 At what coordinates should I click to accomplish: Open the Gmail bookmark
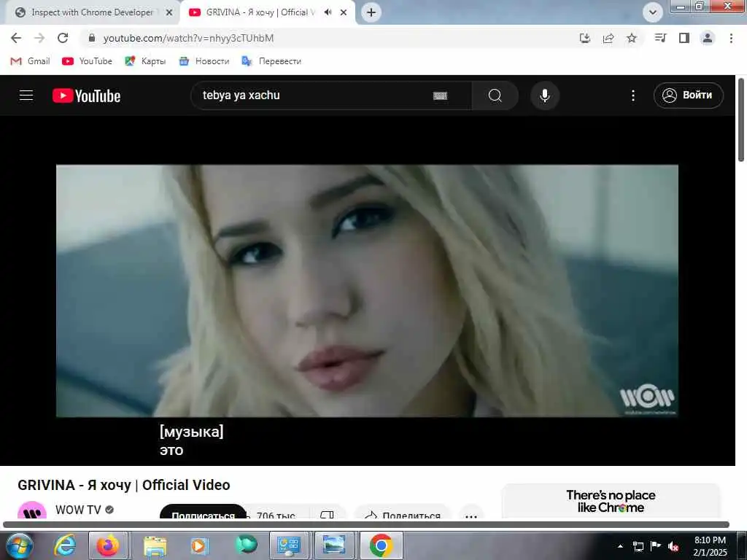(x=30, y=61)
